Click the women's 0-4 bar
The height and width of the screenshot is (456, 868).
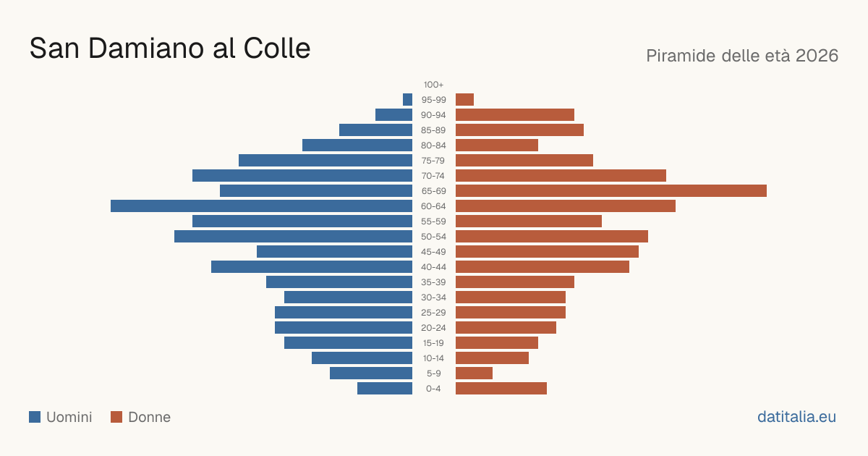coord(501,389)
